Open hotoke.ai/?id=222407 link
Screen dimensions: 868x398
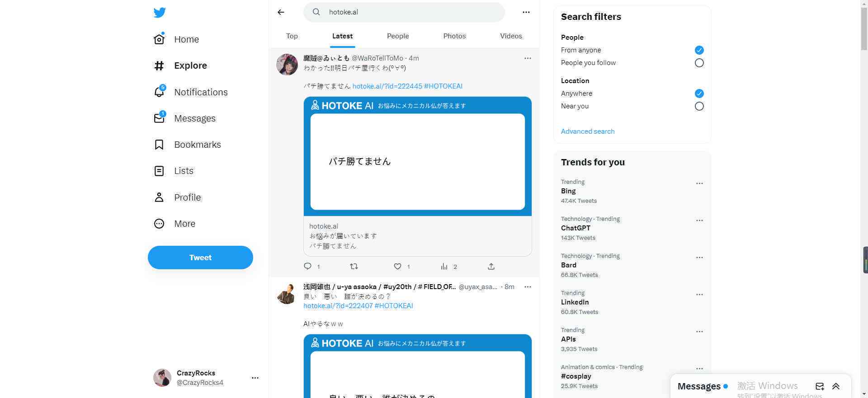(x=338, y=306)
